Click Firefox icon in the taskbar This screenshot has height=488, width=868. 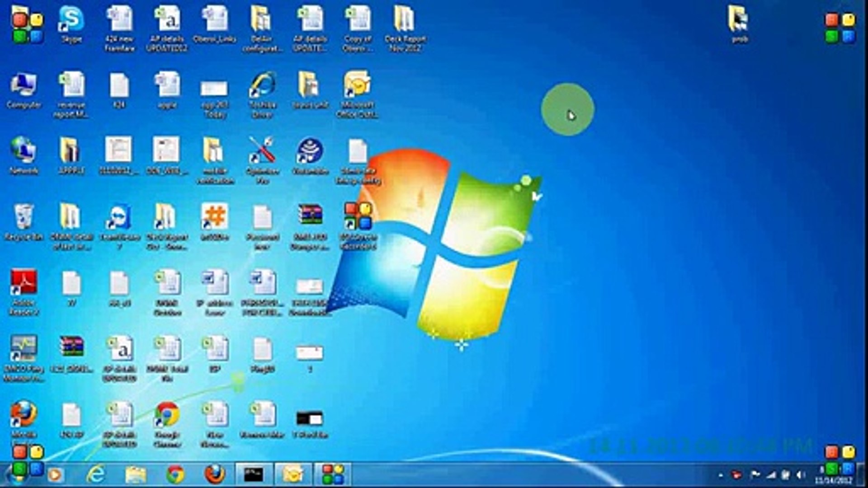coord(215,474)
